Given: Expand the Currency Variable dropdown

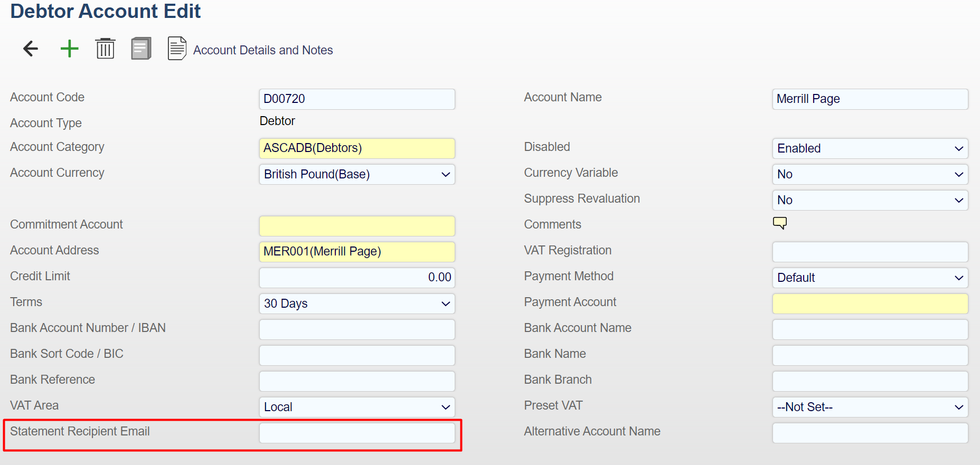Looking at the screenshot, I should [x=870, y=174].
